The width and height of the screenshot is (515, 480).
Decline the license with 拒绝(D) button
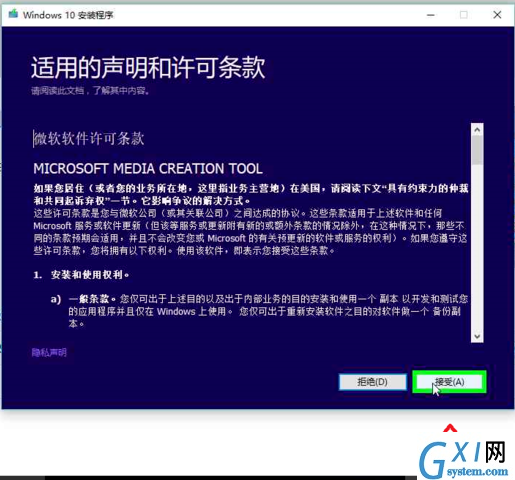pos(373,382)
